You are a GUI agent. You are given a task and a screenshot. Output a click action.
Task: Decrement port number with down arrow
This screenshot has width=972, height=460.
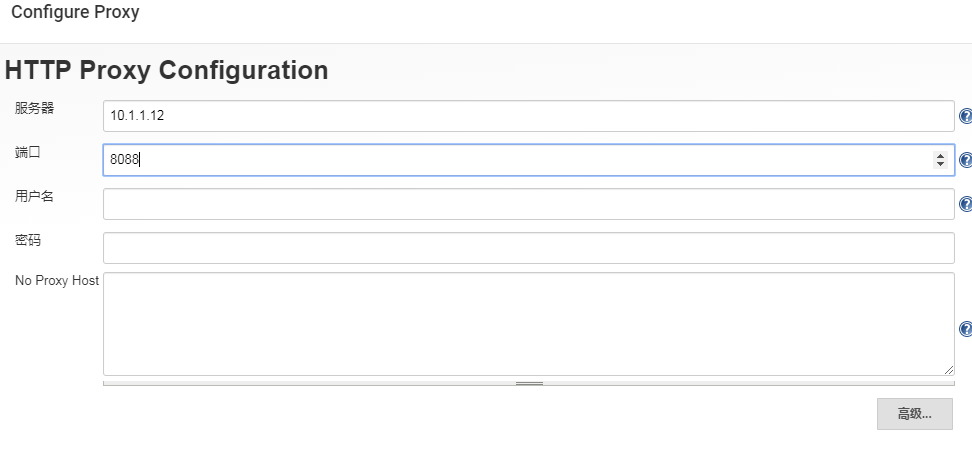(940, 164)
